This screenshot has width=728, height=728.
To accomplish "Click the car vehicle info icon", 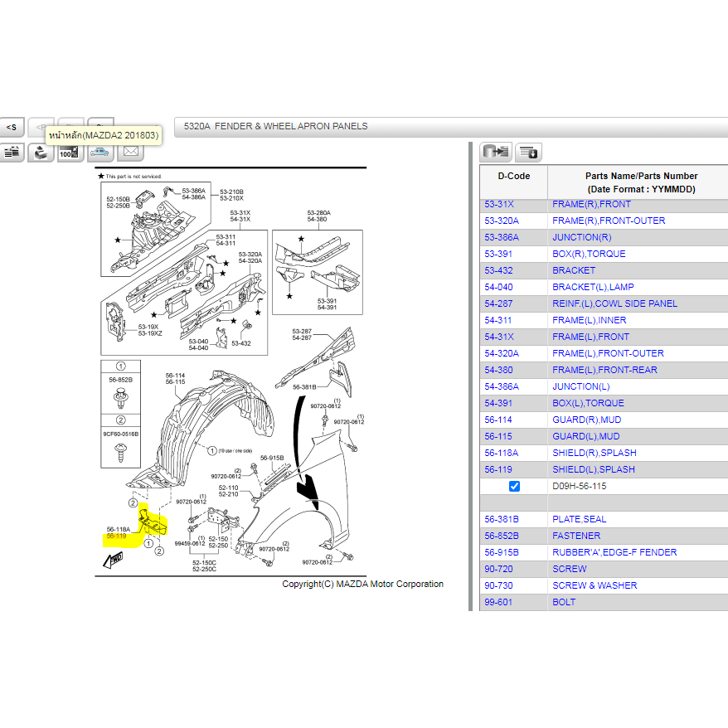I will (x=100, y=153).
